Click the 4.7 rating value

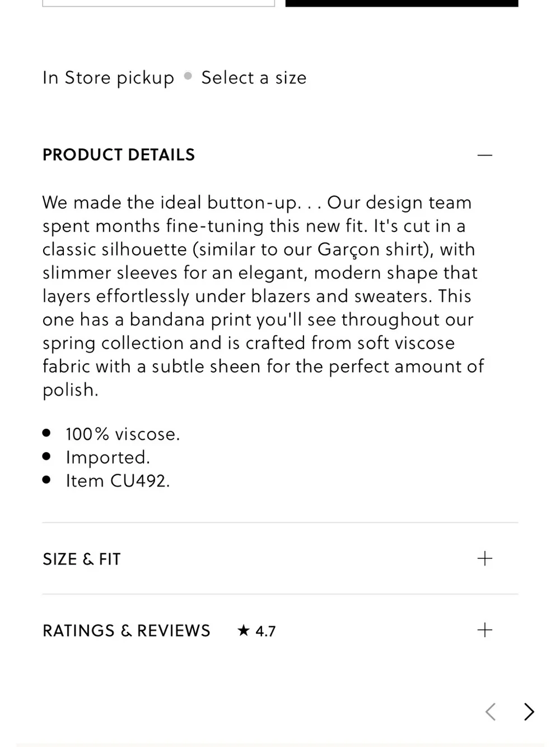(265, 631)
